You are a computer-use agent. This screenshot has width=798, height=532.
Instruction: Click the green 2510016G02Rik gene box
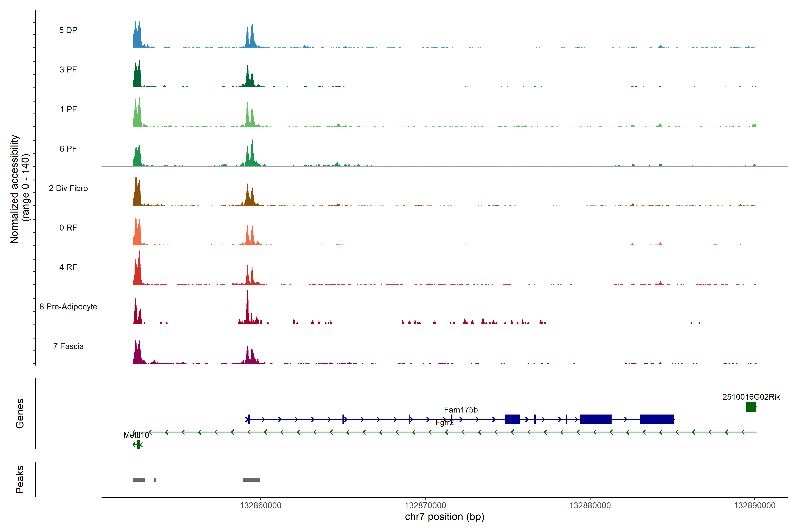(x=751, y=407)
